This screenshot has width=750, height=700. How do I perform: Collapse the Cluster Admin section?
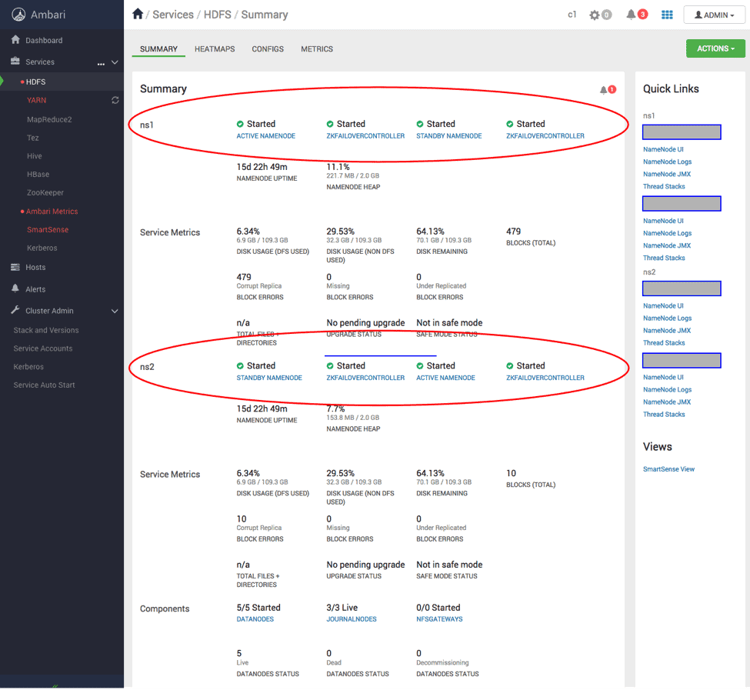coord(115,311)
